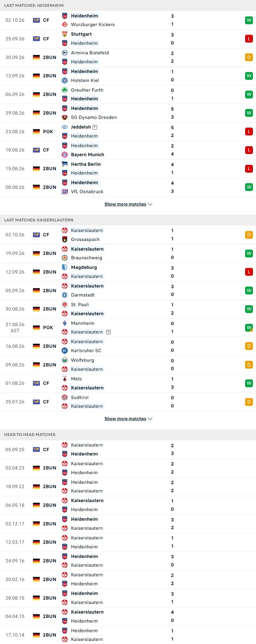The height and width of the screenshot is (644, 256).
Task: Click the date 17.10.14 in head-to-head
Action: pos(15,635)
